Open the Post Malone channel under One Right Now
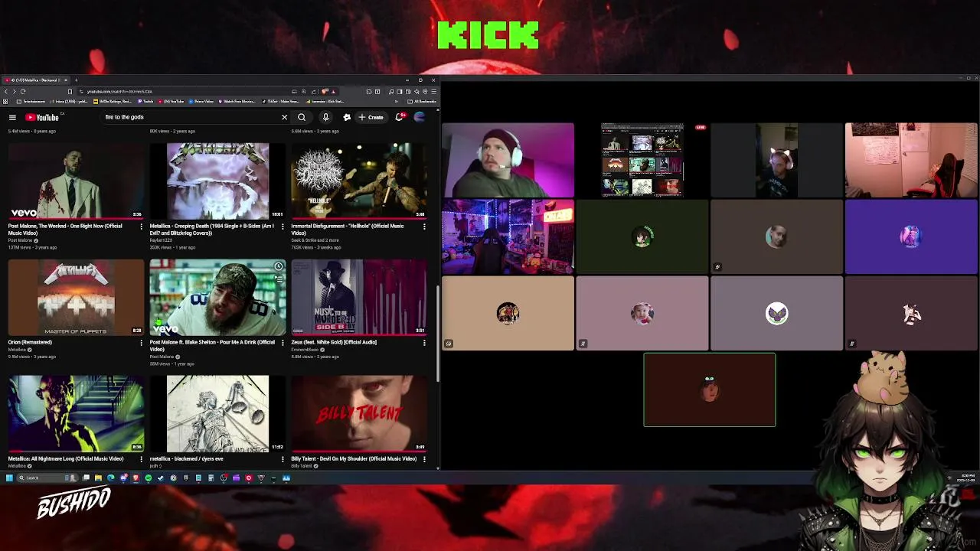This screenshot has height=551, width=980. pos(21,240)
